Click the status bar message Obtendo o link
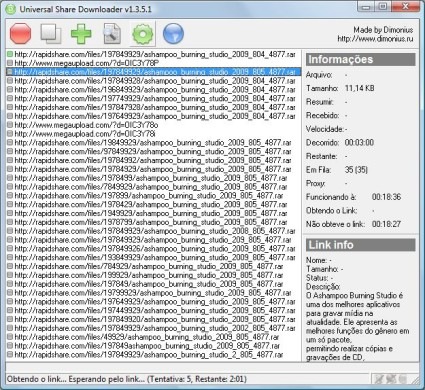This screenshot has width=425, height=390. [127, 379]
